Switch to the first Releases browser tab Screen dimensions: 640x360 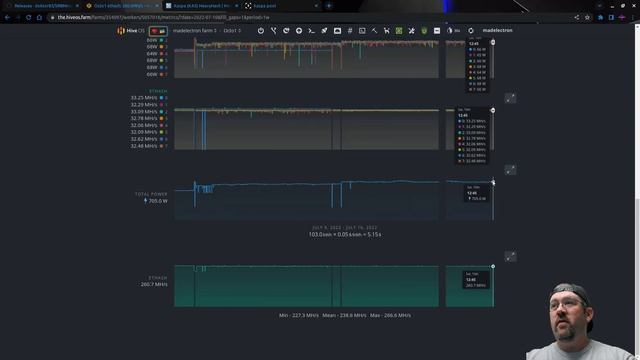[x=42, y=6]
